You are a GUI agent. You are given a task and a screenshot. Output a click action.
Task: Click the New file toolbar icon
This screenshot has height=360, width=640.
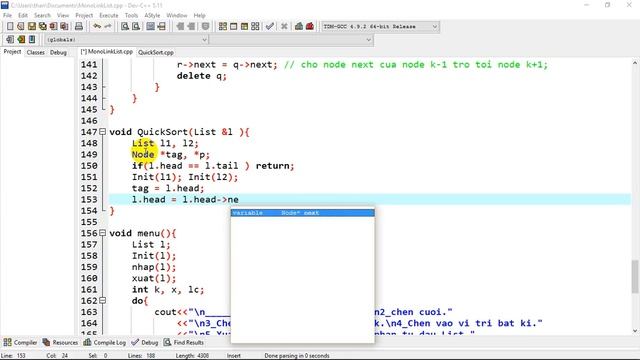(x=10, y=27)
